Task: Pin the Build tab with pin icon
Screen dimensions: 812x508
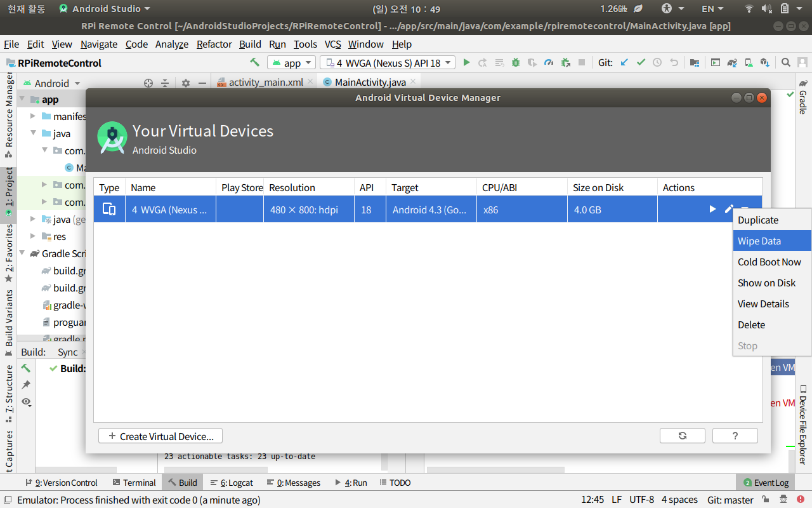Action: coord(26,385)
